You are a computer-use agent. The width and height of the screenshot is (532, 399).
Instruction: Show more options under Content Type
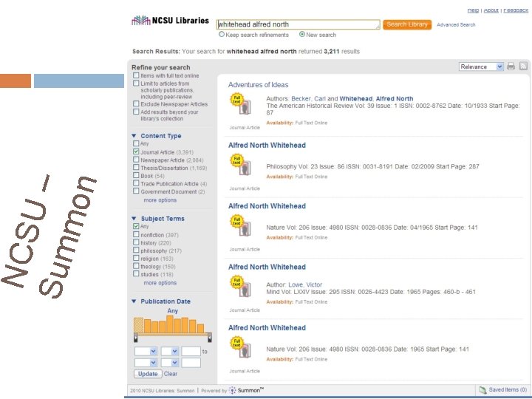tap(160, 200)
